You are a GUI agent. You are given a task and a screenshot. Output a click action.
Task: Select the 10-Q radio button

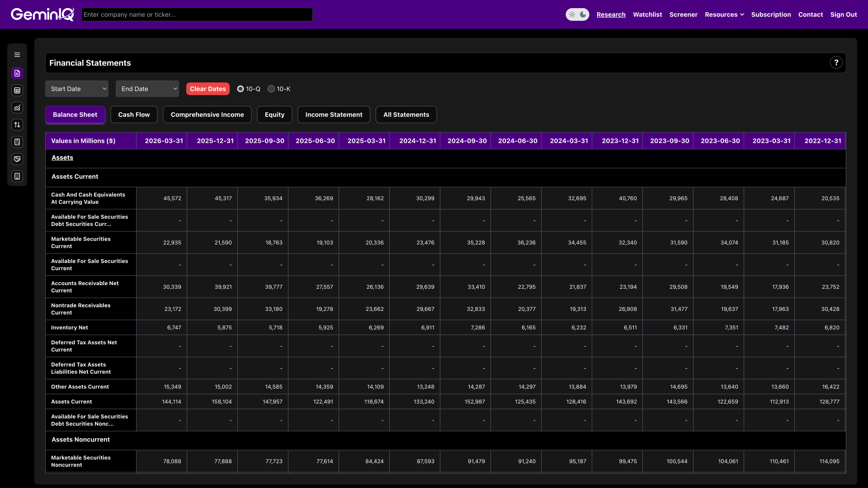241,89
